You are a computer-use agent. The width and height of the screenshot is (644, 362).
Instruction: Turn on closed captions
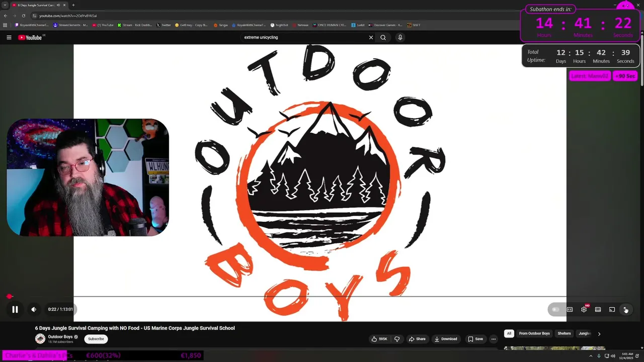coord(570,310)
